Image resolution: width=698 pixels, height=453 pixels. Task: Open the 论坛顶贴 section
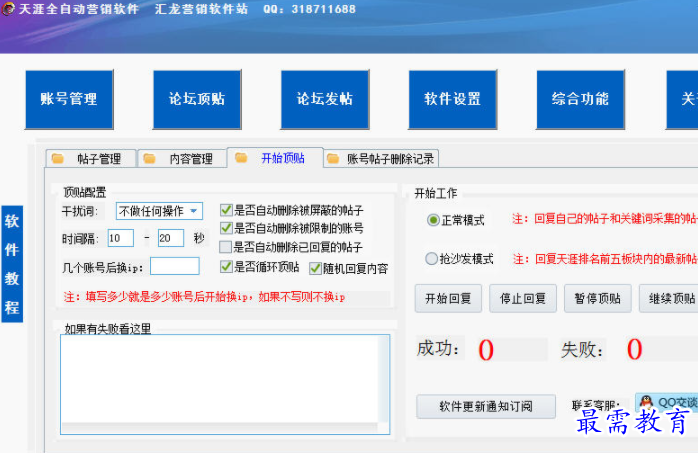point(197,99)
